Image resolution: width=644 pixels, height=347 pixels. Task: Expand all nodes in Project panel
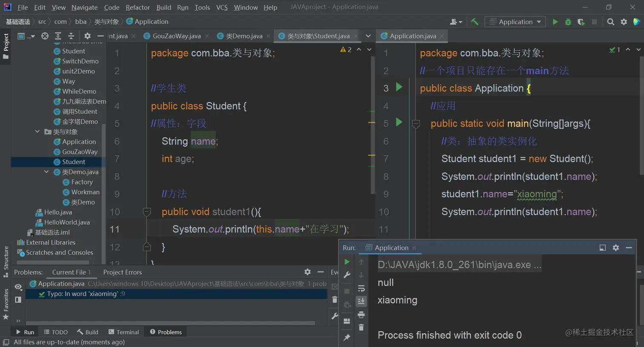[58, 36]
